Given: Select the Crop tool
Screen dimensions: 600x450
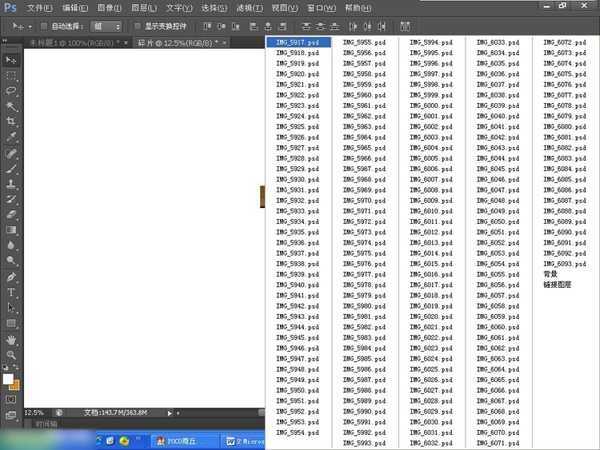Looking at the screenshot, I should [x=12, y=121].
